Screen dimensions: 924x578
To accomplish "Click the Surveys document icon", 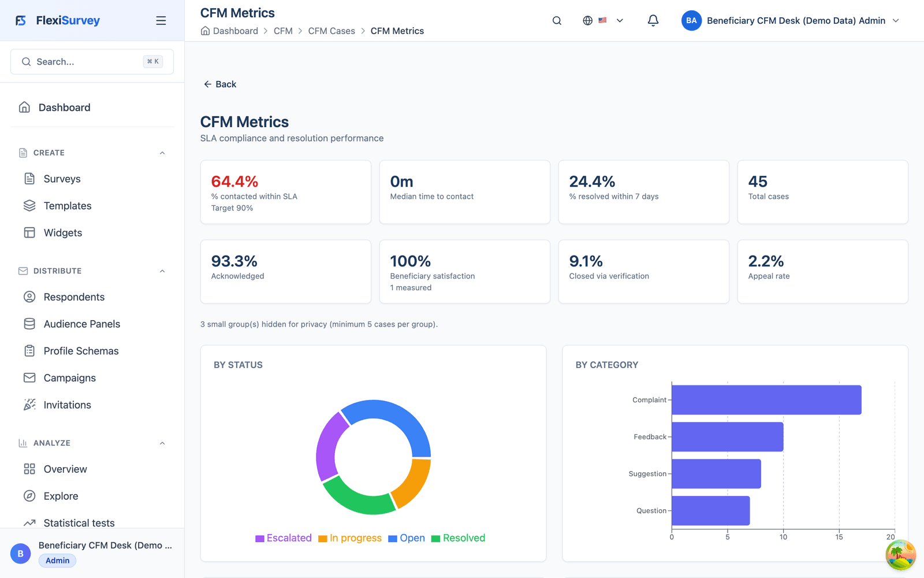I will [29, 179].
